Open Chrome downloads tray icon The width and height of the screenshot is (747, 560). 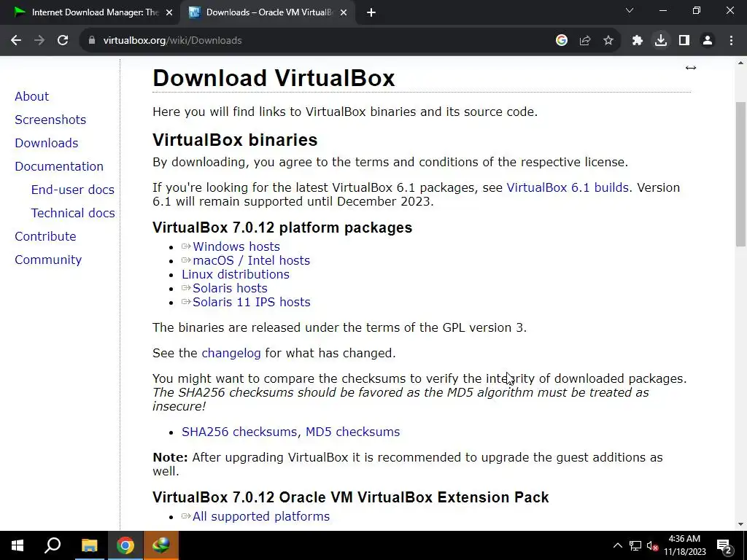tap(661, 41)
